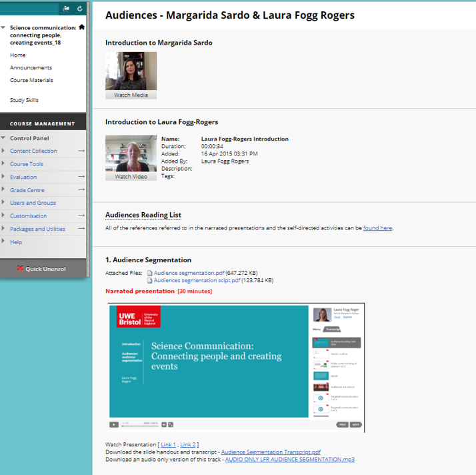Click the PDF icon for Audience segmentation.pdf

coord(149,273)
